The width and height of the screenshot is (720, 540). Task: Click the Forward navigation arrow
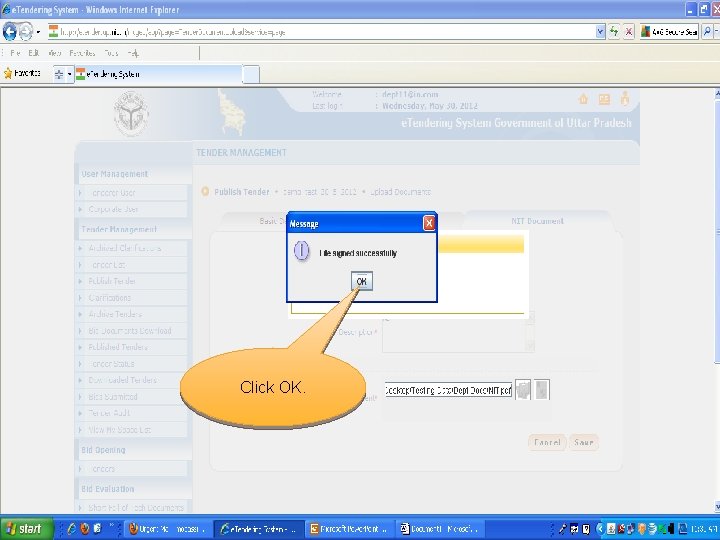pyautogui.click(x=26, y=32)
